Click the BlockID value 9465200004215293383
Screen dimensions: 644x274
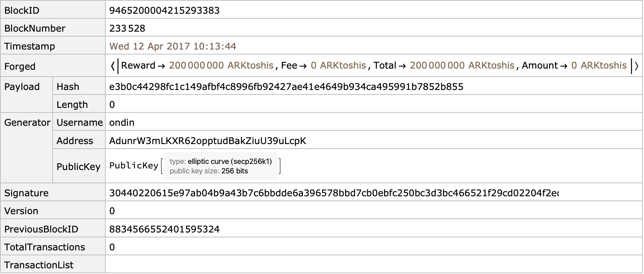tap(164, 10)
